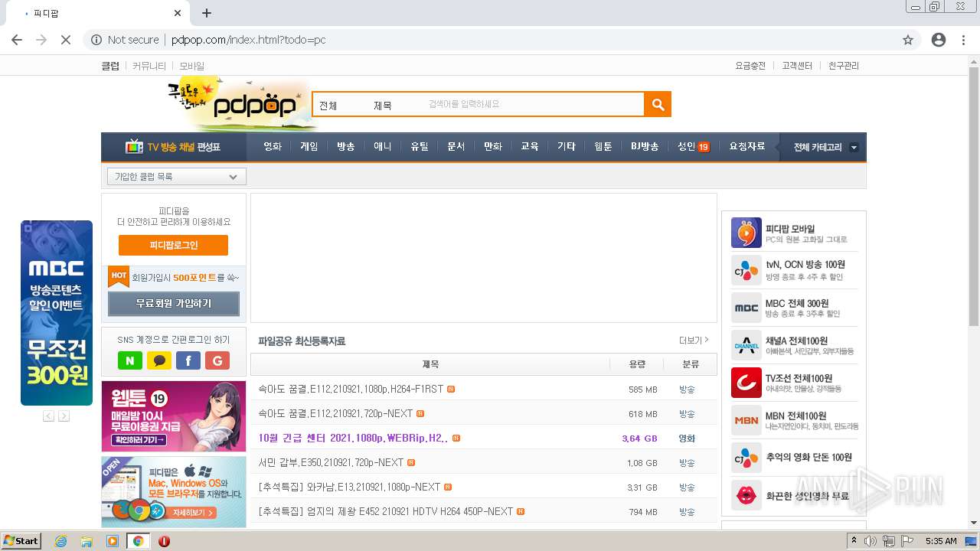
Task: Show hidden system tray icons arrow
Action: 854,541
